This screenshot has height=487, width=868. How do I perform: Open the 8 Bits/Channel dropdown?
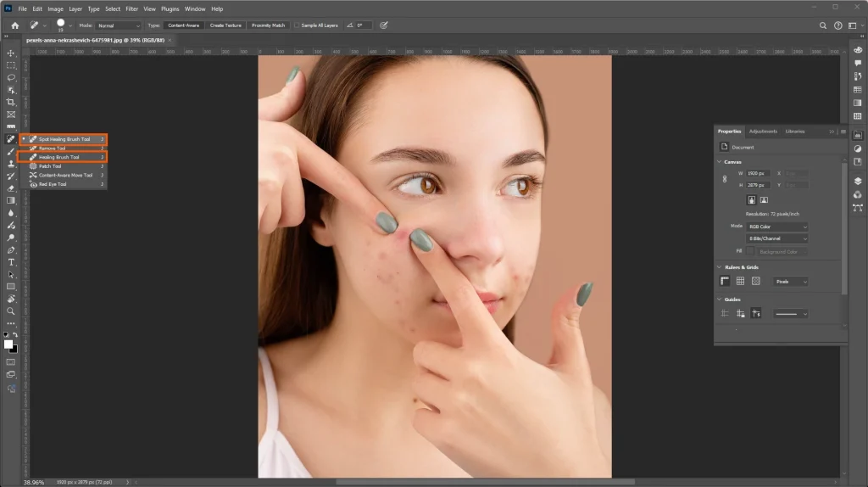777,238
